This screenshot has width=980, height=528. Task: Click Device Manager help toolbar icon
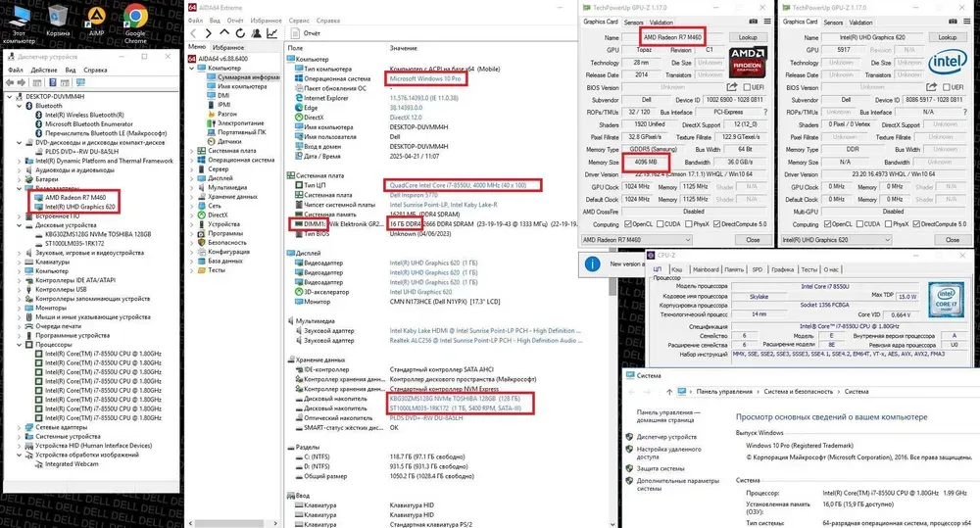pyautogui.click(x=53, y=82)
